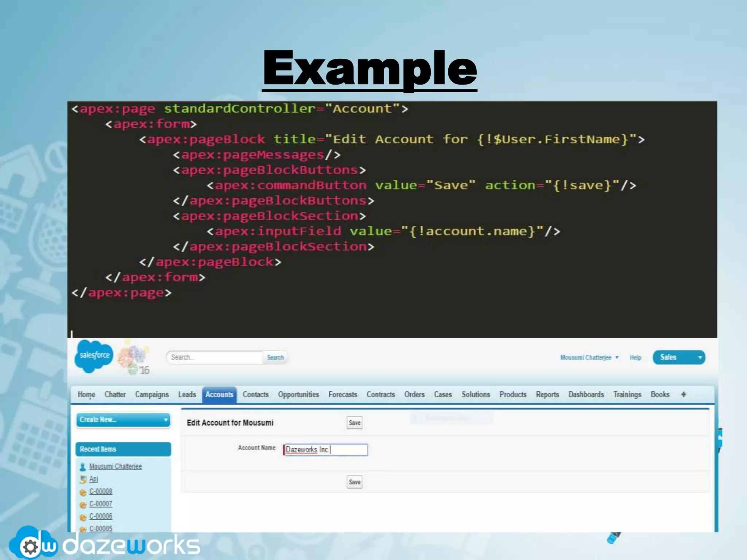Viewport: 747px width, 560px height.
Task: Click the icon beside C-00007 record
Action: pos(83,504)
